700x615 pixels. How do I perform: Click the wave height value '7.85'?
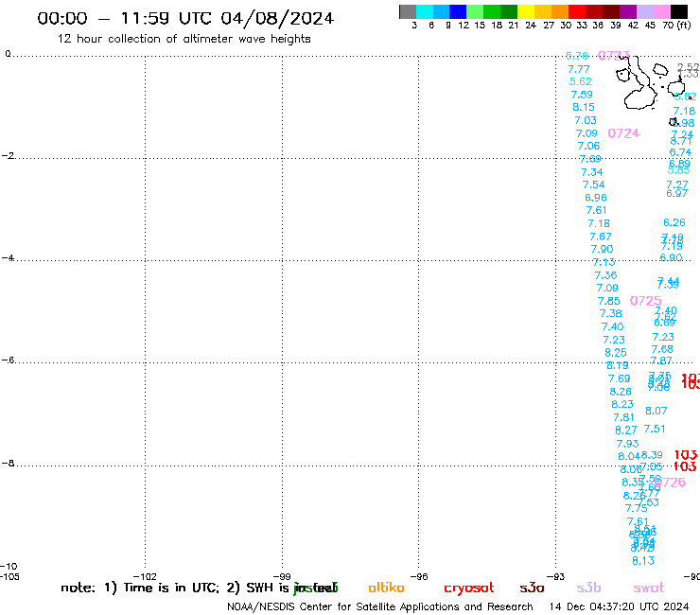(x=609, y=301)
